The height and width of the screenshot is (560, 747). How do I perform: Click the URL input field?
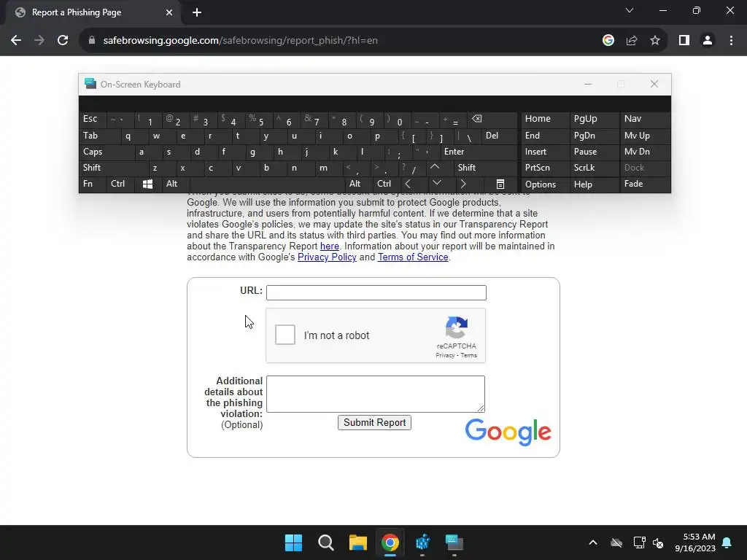(376, 292)
